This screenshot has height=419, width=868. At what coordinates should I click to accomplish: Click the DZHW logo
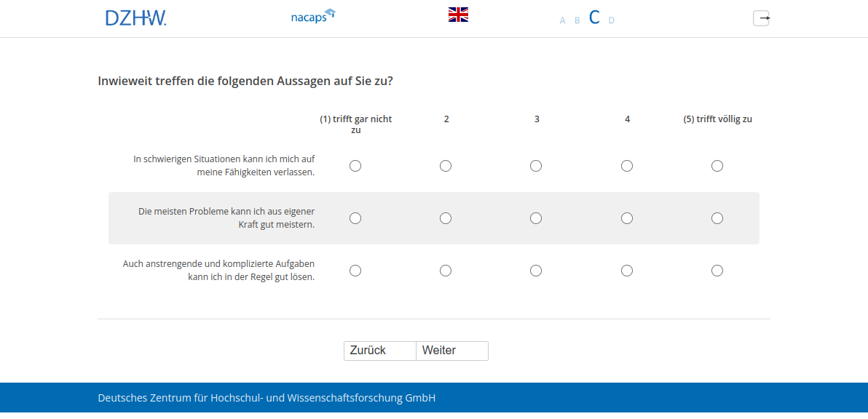tap(135, 18)
